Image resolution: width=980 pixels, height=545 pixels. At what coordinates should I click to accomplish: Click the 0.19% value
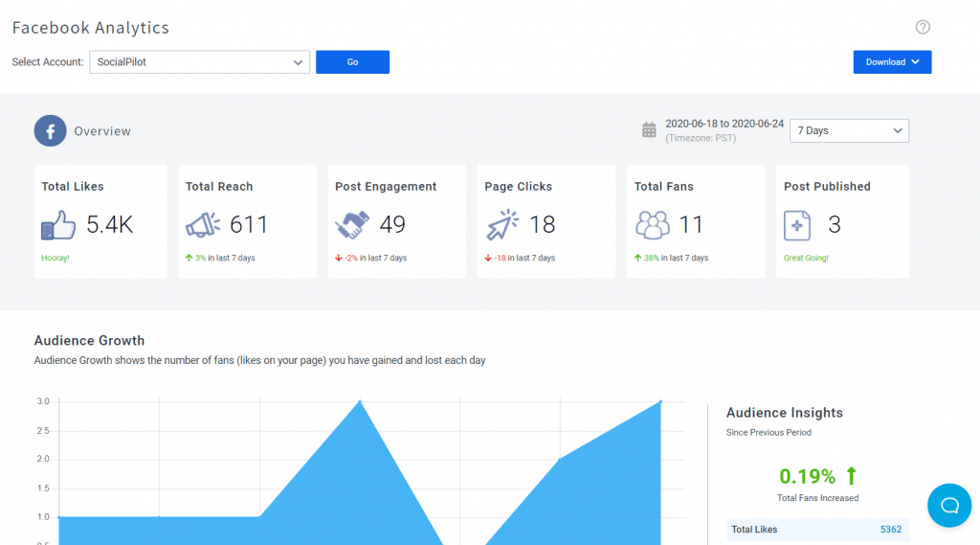pos(807,477)
